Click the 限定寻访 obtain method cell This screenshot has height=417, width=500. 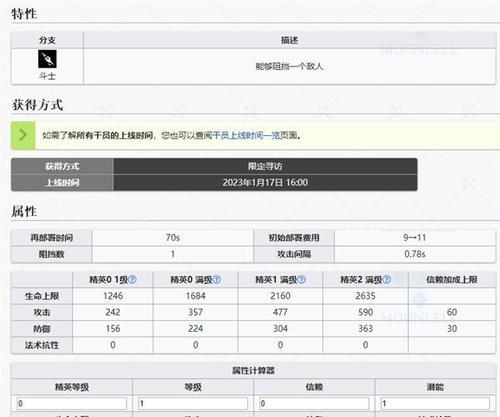pyautogui.click(x=265, y=166)
